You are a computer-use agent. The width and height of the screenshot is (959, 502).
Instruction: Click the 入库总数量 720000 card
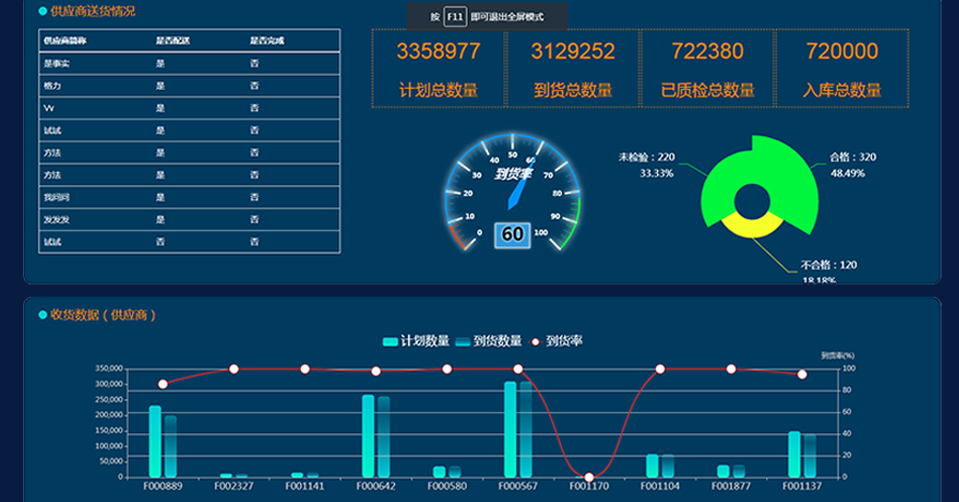[841, 68]
